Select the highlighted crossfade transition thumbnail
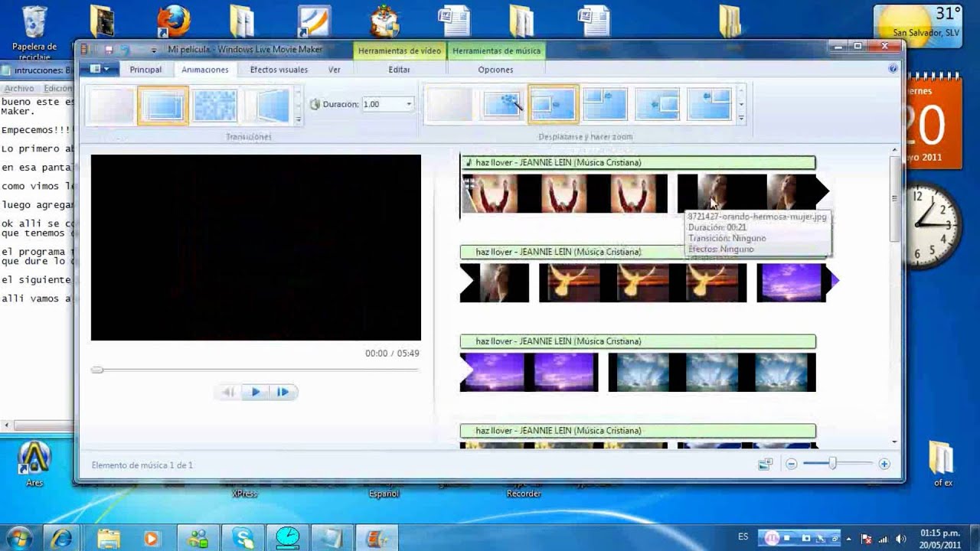The height and width of the screenshot is (551, 980). 163,105
